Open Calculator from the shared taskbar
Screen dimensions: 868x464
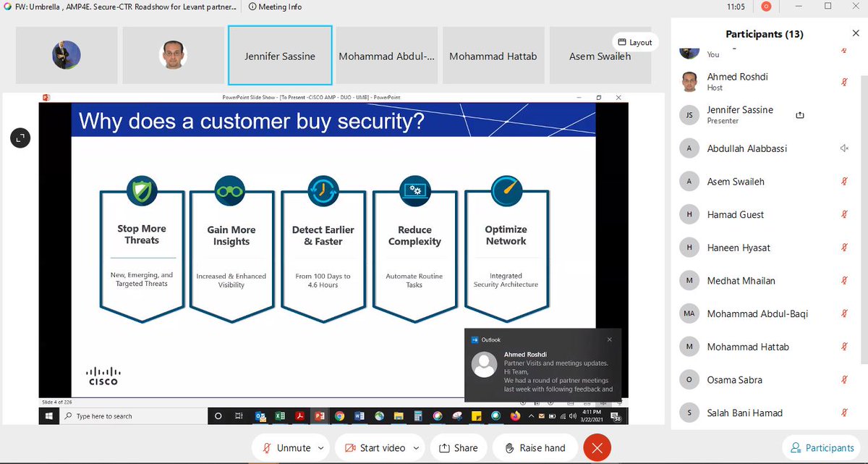point(417,416)
